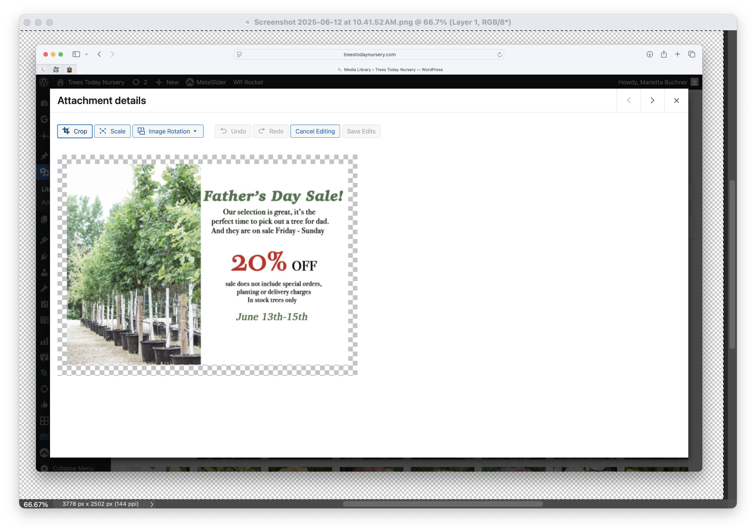Click the treestodaynursery.com address bar
Image resolution: width=756 pixels, height=532 pixels.
(x=369, y=54)
